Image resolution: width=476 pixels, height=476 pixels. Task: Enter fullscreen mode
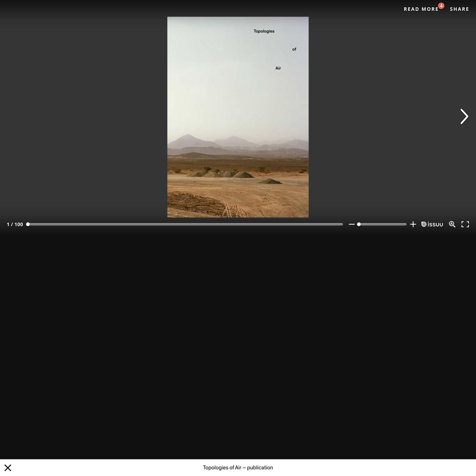point(465,224)
